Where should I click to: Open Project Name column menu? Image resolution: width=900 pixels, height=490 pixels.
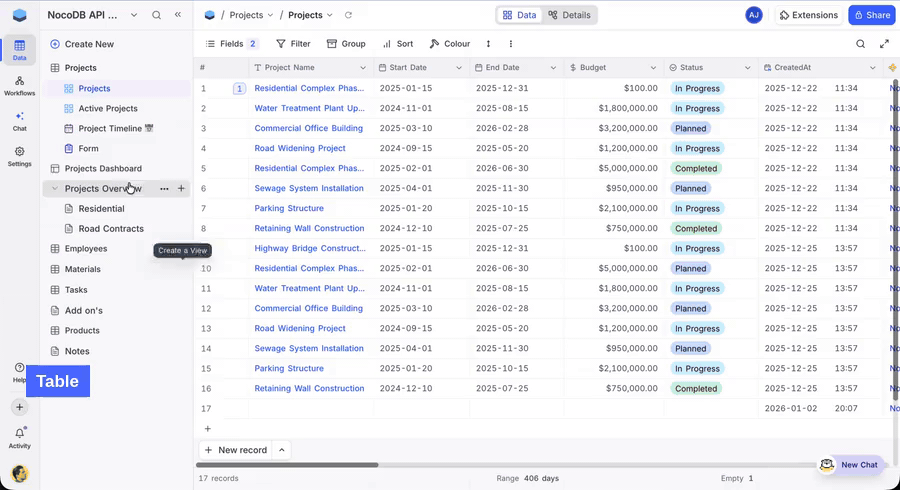coord(363,68)
